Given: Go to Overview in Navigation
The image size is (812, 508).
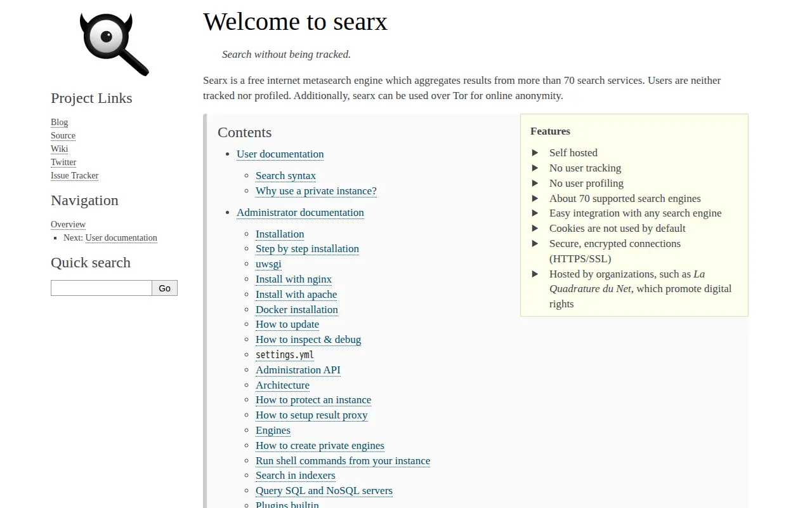Looking at the screenshot, I should tap(68, 224).
